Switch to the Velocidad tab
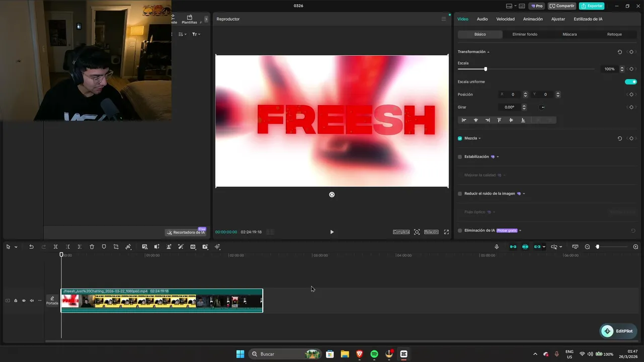Screen dimensions: 644x362 (505, 19)
